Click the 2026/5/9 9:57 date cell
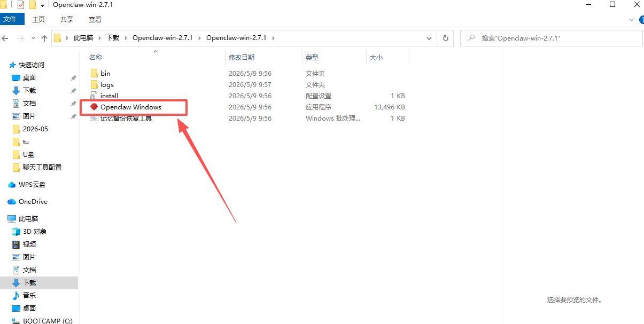The height and width of the screenshot is (324, 644). tap(250, 84)
